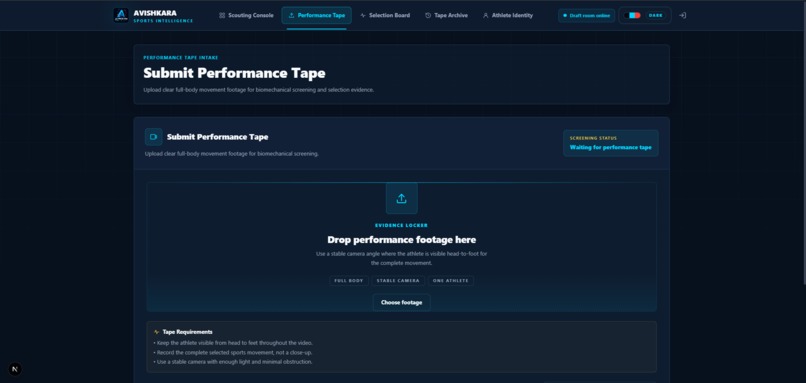Select the Performance Tape tab
The image size is (806, 383).
(317, 15)
